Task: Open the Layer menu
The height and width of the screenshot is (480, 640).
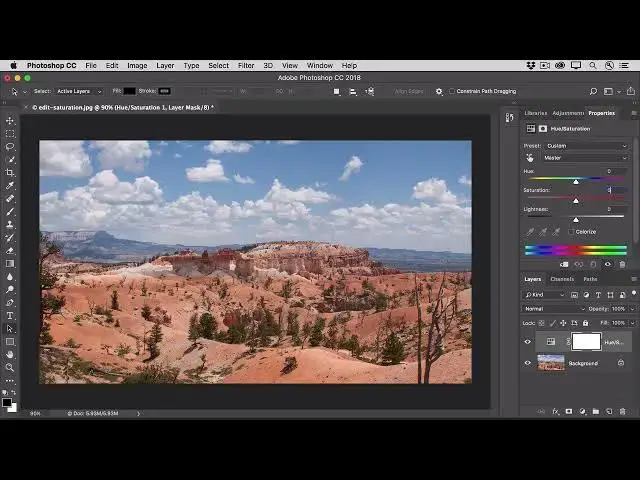Action: (x=165, y=65)
